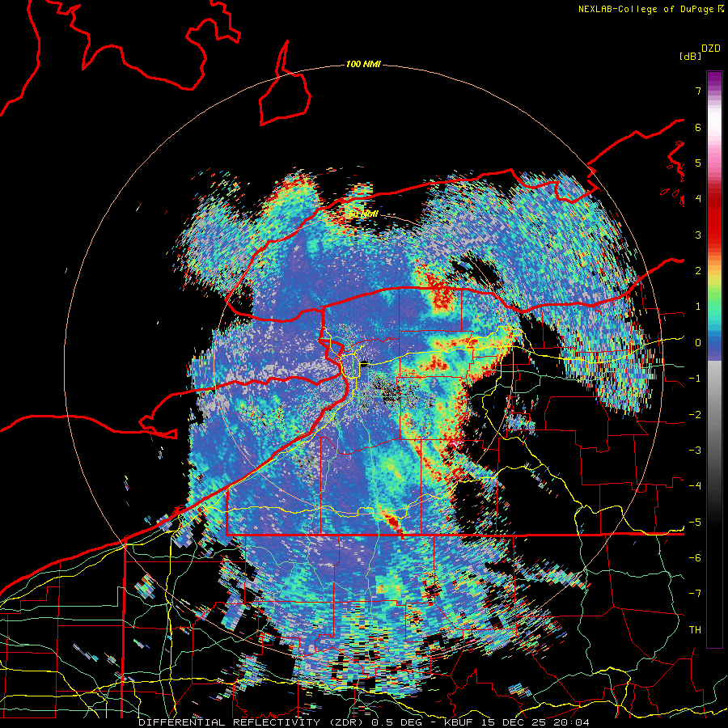
Task: Click the (ZDR) abbreviation in the caption
Action: pos(346,722)
